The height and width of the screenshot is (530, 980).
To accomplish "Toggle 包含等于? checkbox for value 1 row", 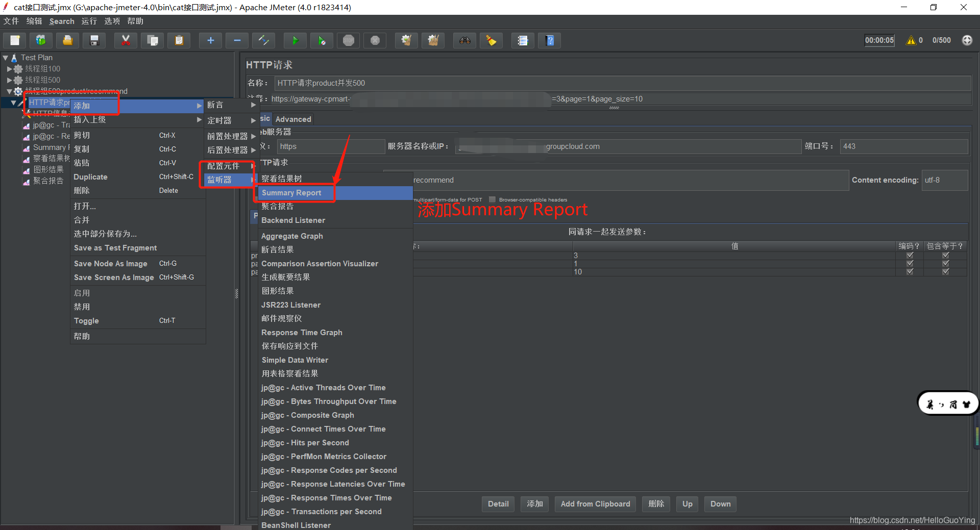I will [x=945, y=263].
